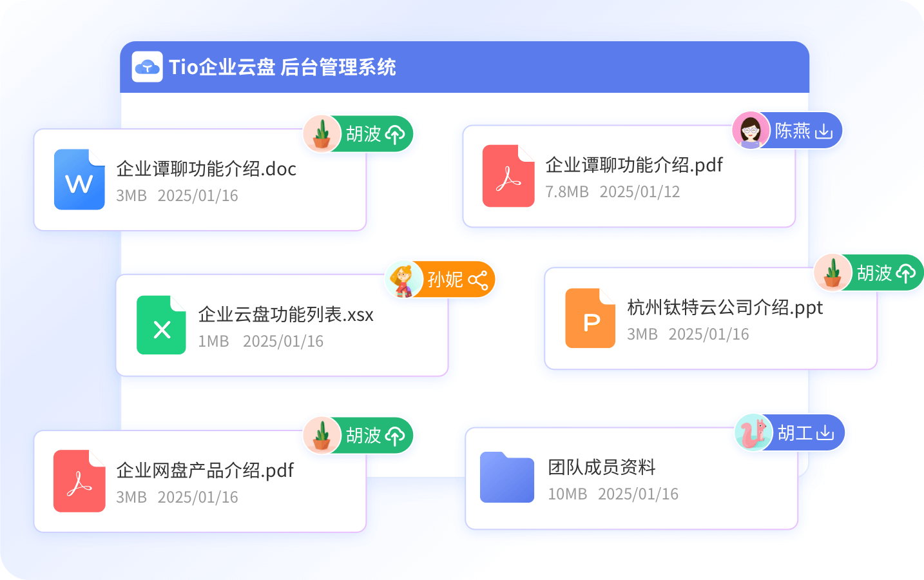
Task: Click the Tio cloud logo icon
Action: coord(148,67)
